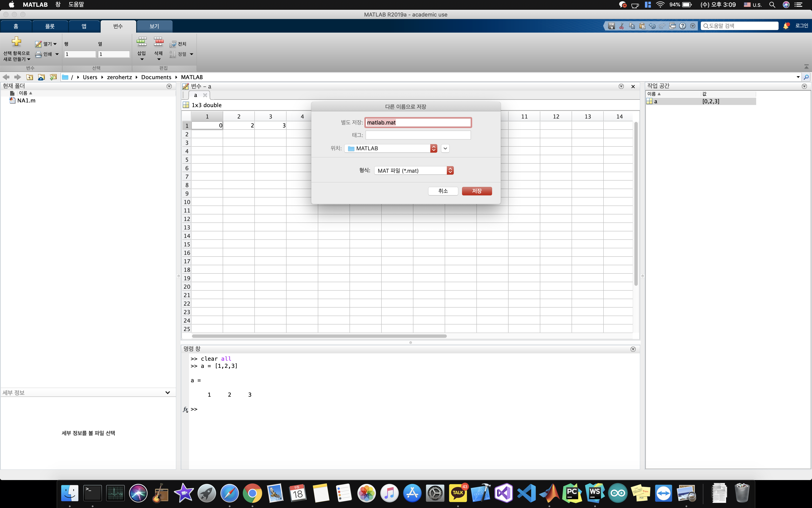
Task: Click the 열 (column) number field
Action: (114, 54)
